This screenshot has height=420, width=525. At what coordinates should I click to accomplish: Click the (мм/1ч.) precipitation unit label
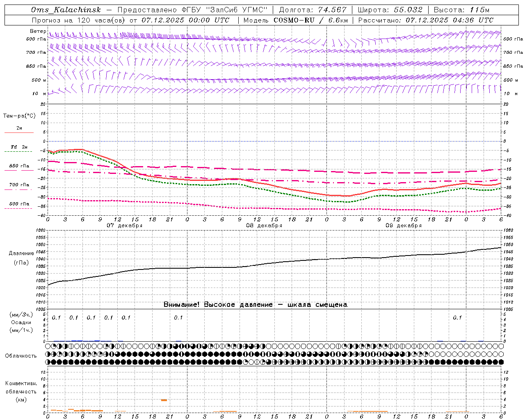point(21,330)
